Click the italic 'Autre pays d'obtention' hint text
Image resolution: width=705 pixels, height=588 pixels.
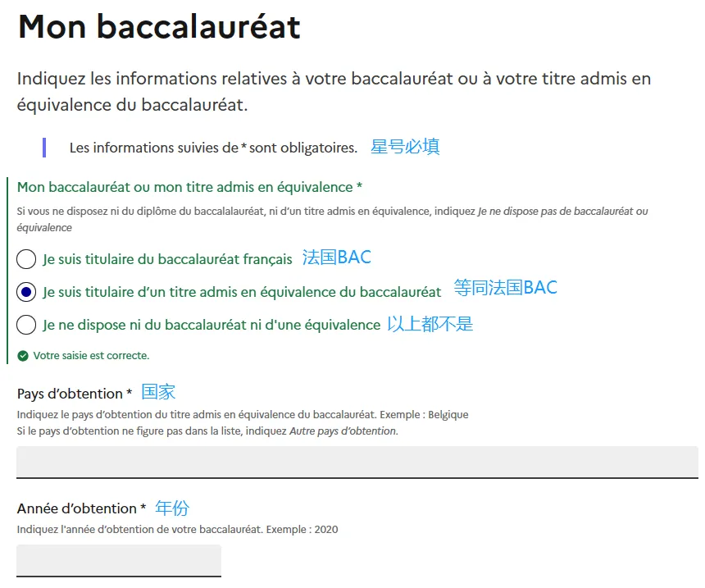coord(343,431)
